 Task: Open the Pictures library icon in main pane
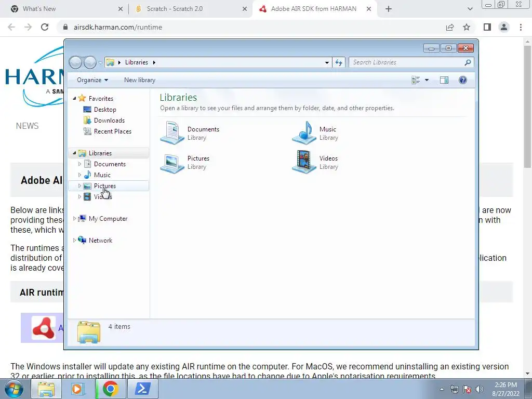pos(172,163)
